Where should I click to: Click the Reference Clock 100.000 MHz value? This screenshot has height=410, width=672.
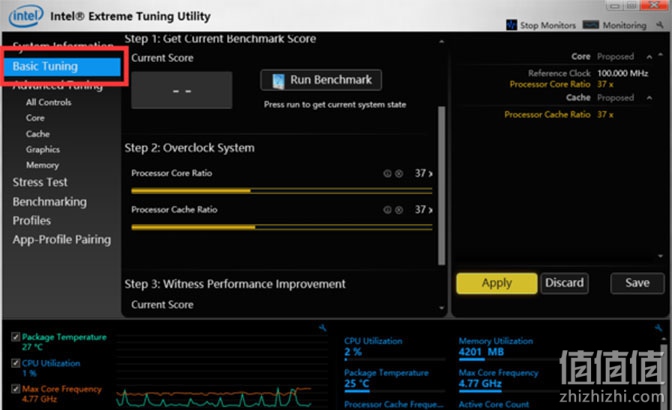pyautogui.click(x=622, y=73)
